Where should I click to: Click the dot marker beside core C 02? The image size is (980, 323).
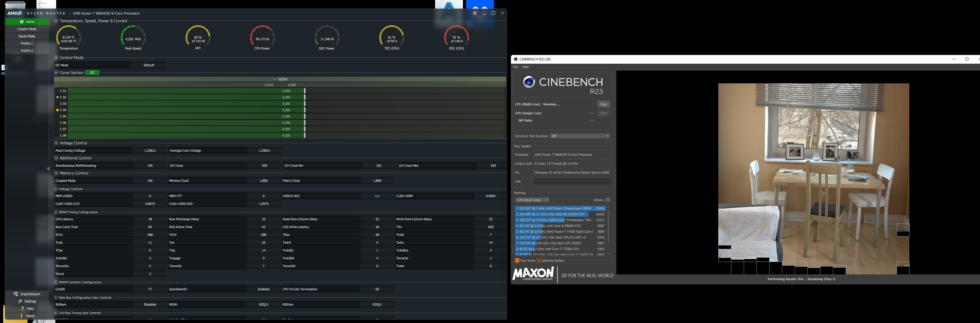(x=57, y=98)
